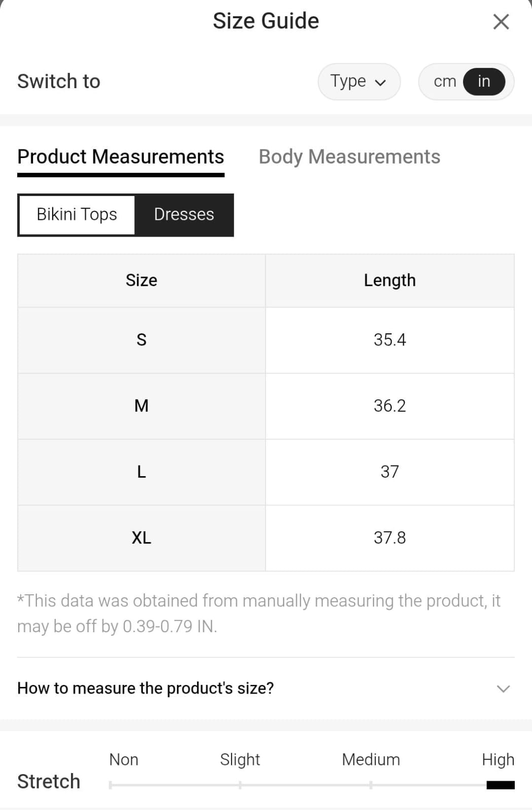Click the Non stretch level label
The width and height of the screenshot is (532, 810).
click(124, 760)
